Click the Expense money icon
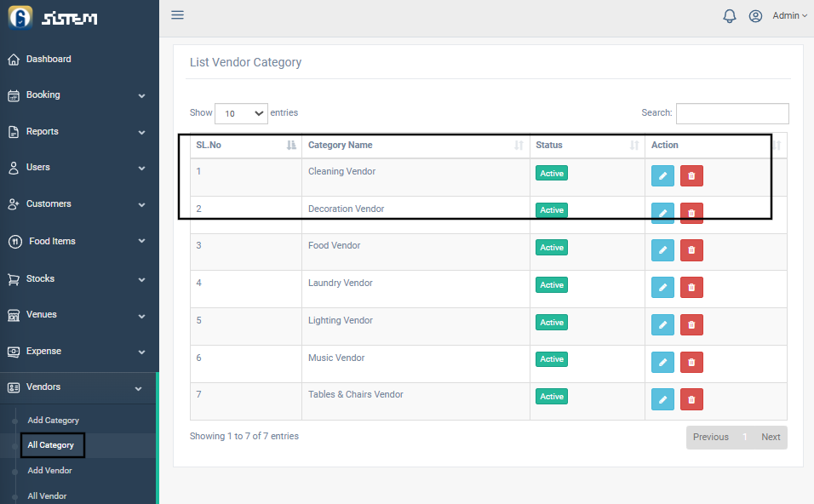This screenshot has height=504, width=814. click(14, 352)
